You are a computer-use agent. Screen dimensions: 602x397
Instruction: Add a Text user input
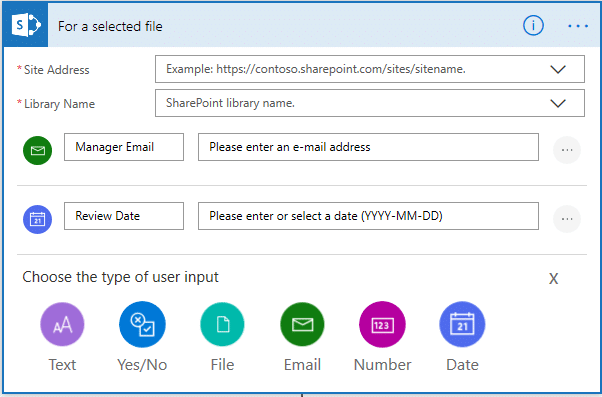[x=62, y=324]
